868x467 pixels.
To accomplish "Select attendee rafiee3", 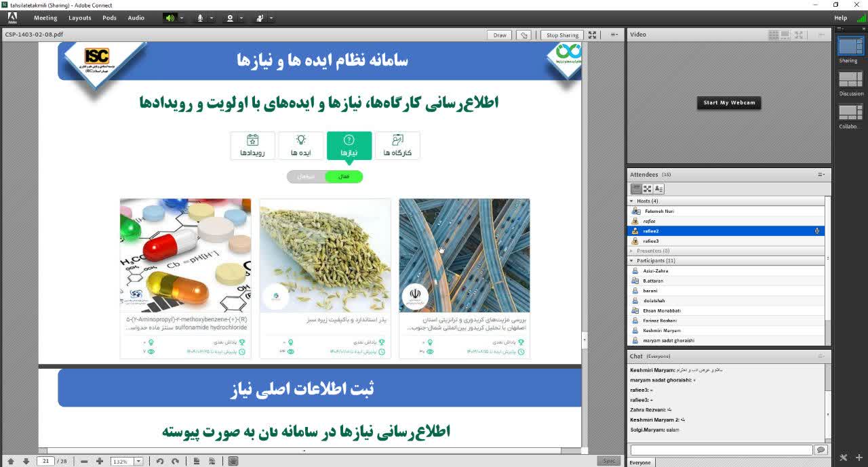I will 726,241.
